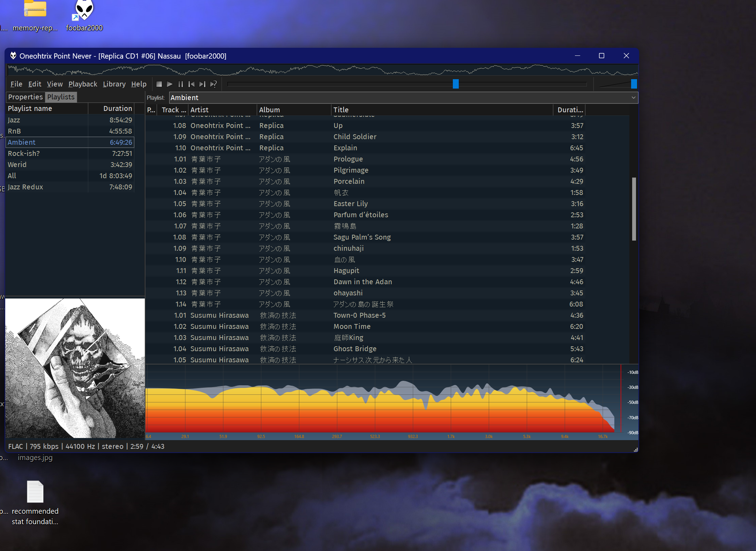
Task: Play a random track
Action: [213, 84]
